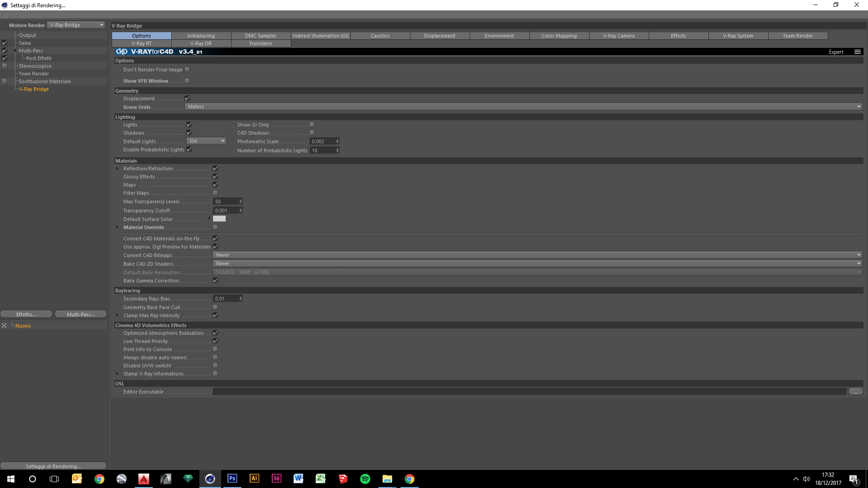Click the Default Surface Color swatch
Screen dimensions: 868x488
pyautogui.click(x=219, y=219)
